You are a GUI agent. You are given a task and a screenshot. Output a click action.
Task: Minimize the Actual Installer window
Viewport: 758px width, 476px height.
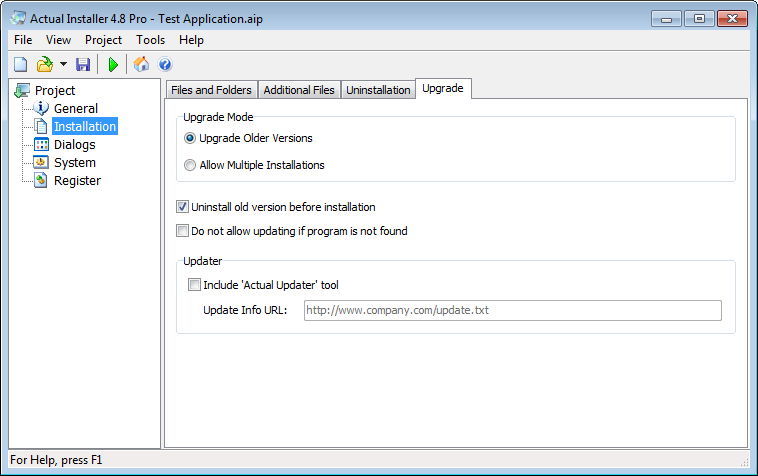(x=666, y=19)
